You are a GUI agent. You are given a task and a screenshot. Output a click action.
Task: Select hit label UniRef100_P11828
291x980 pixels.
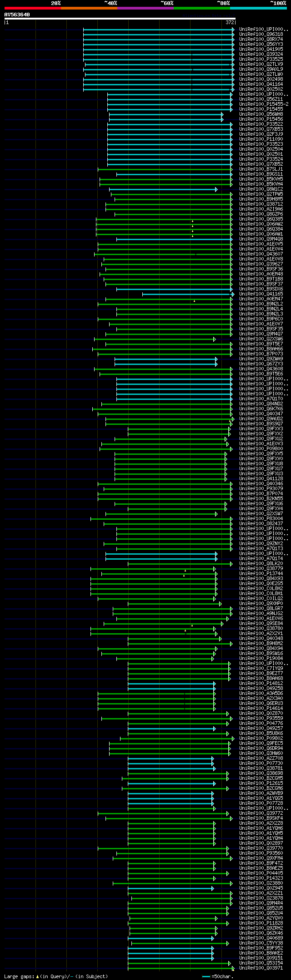tap(261, 923)
